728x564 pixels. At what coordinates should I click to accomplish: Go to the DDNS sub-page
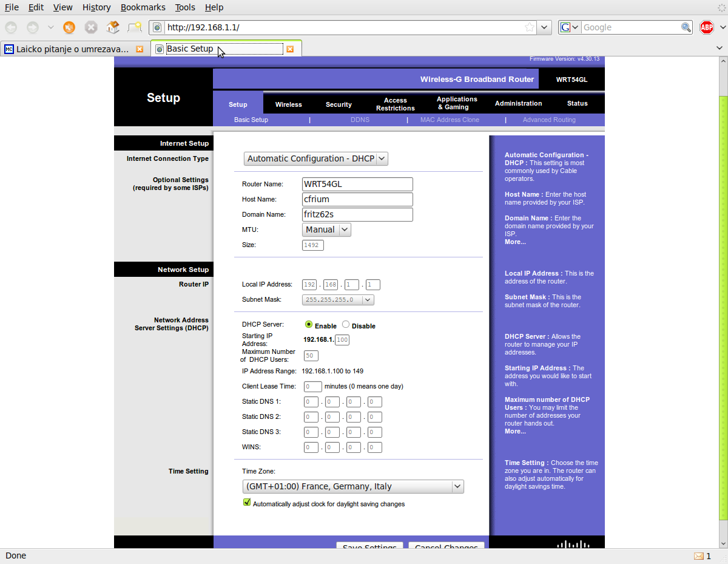pos(360,120)
